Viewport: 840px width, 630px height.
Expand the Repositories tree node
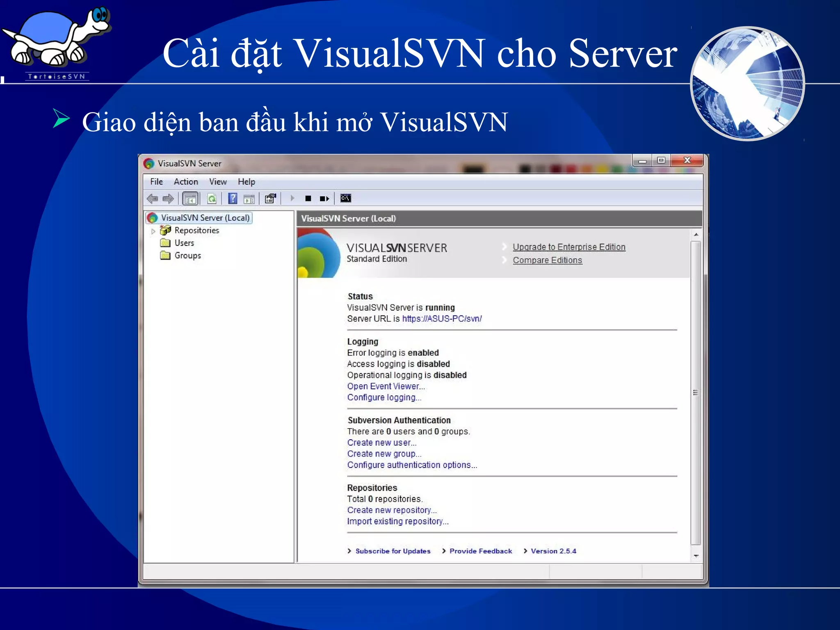pyautogui.click(x=153, y=231)
